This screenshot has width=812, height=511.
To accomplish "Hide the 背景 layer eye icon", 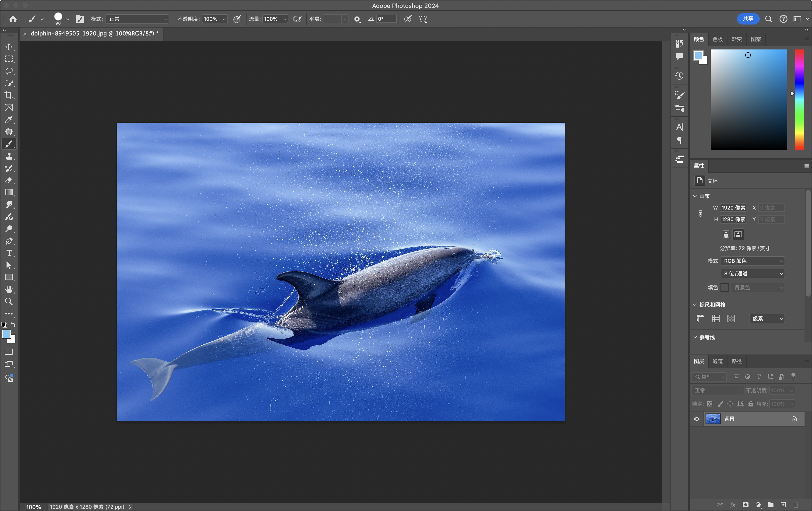I will (x=697, y=419).
